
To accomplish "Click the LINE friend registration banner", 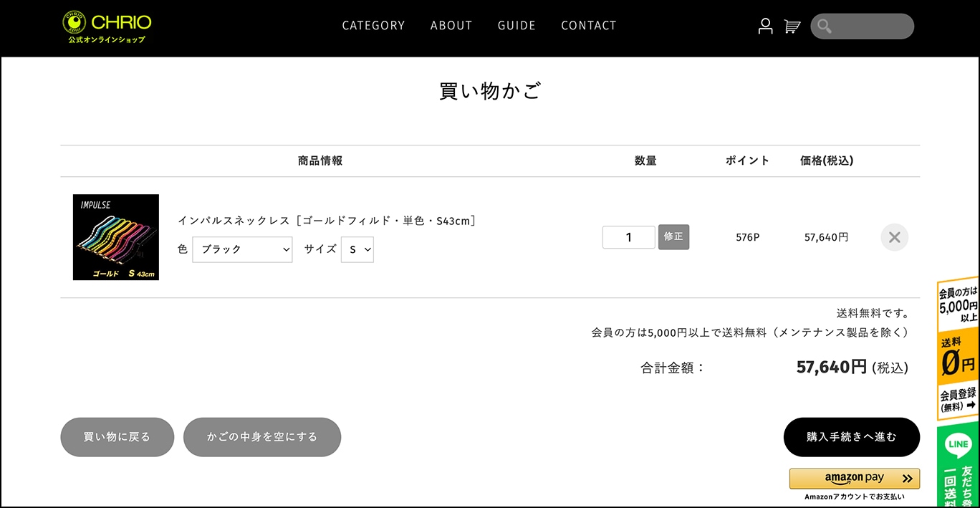I will 959,466.
